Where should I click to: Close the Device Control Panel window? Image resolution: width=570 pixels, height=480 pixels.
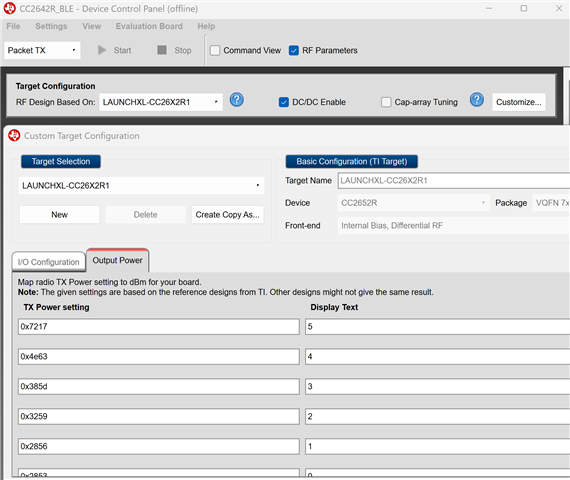click(x=559, y=8)
